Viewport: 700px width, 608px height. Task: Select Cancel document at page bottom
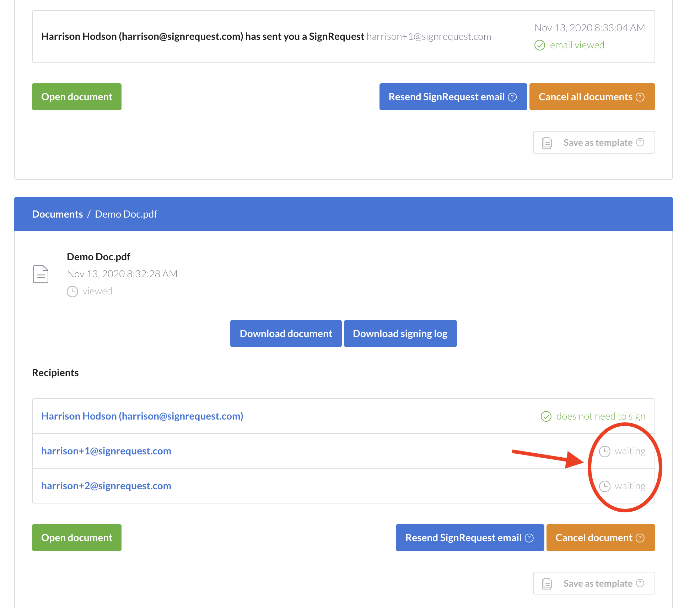[600, 537]
